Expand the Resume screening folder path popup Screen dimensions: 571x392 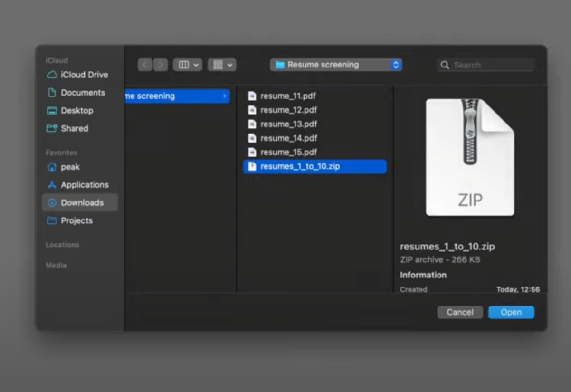click(x=336, y=65)
